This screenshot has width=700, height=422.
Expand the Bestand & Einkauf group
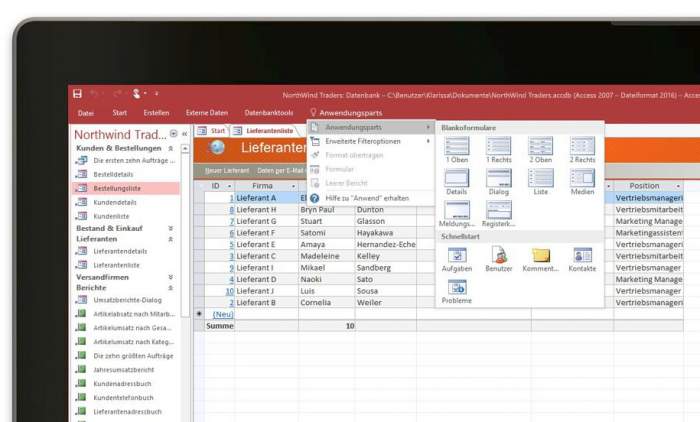pos(171,228)
